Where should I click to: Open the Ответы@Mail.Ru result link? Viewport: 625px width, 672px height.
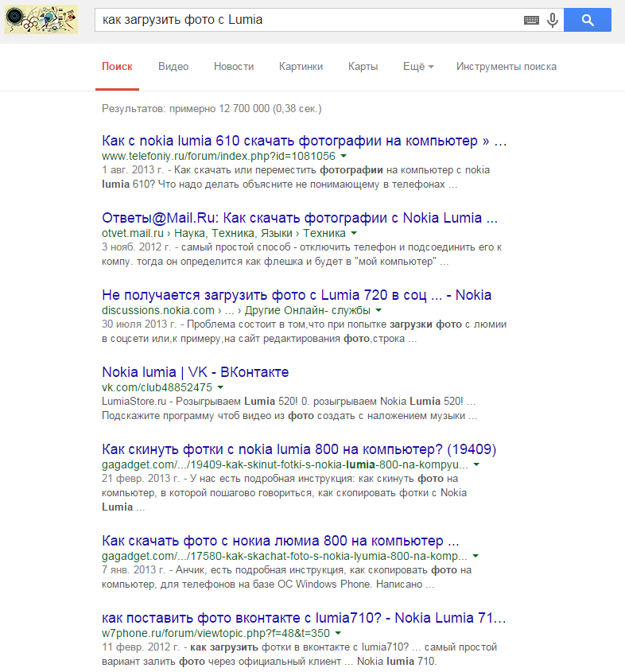tap(300, 218)
